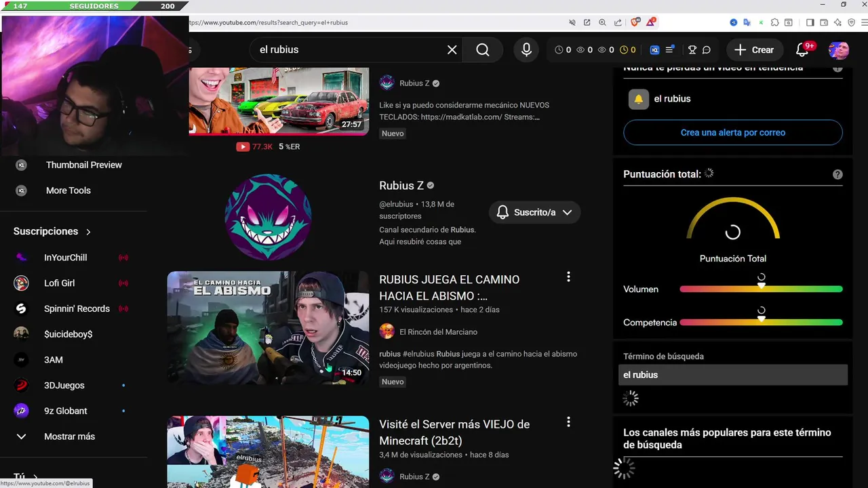868x488 pixels.
Task: Click the share page icon in address bar
Action: click(618, 22)
